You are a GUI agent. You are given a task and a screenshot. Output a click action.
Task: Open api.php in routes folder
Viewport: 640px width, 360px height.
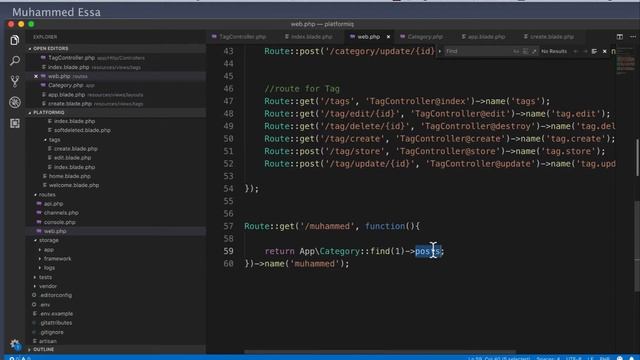coord(53,204)
